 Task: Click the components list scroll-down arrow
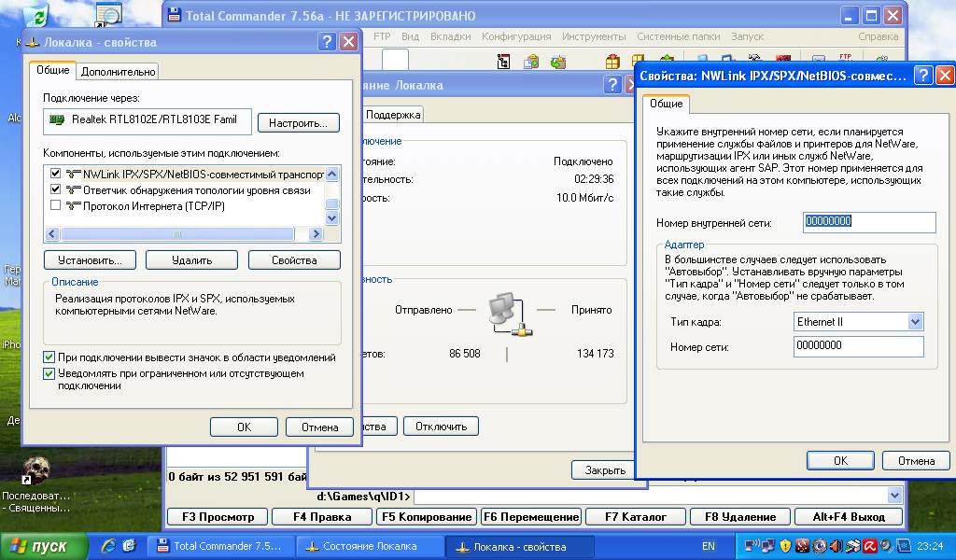pyautogui.click(x=332, y=217)
